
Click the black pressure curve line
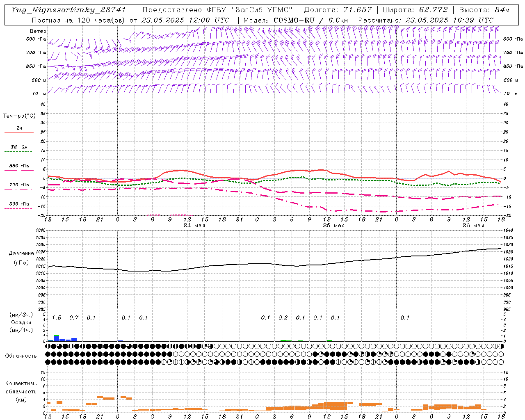coord(275,264)
